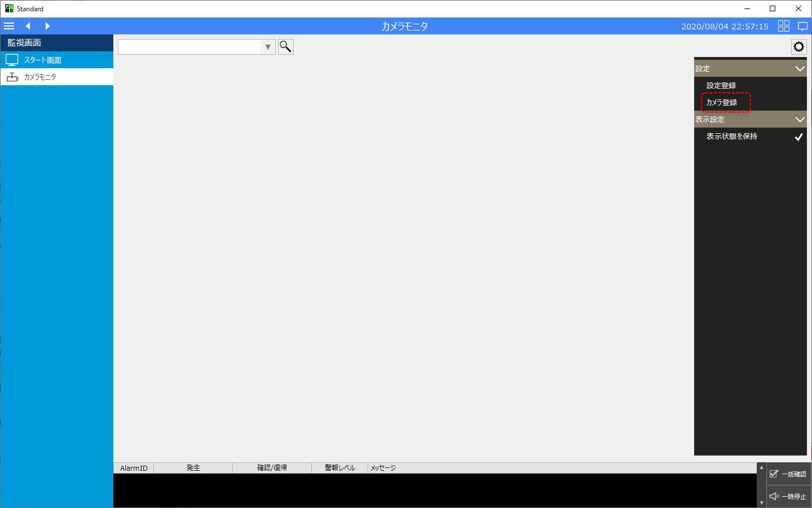Click the 設定登録 entry
The width and height of the screenshot is (812, 508).
721,85
